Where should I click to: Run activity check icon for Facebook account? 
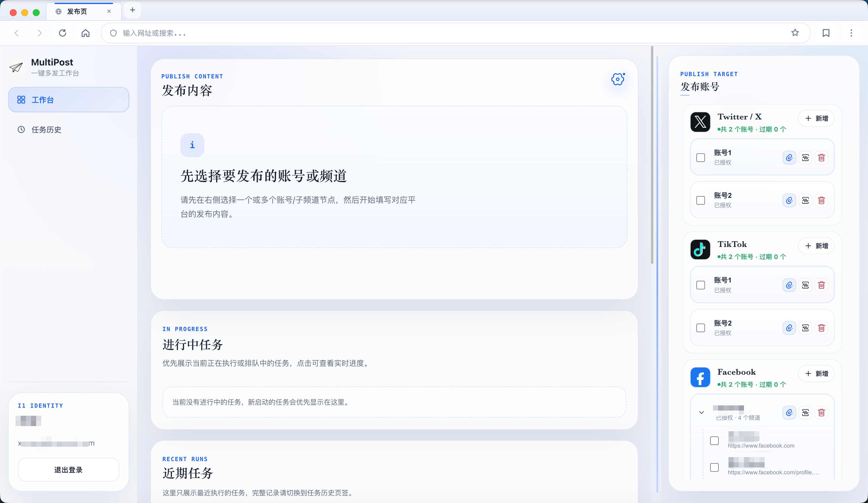[x=805, y=413]
